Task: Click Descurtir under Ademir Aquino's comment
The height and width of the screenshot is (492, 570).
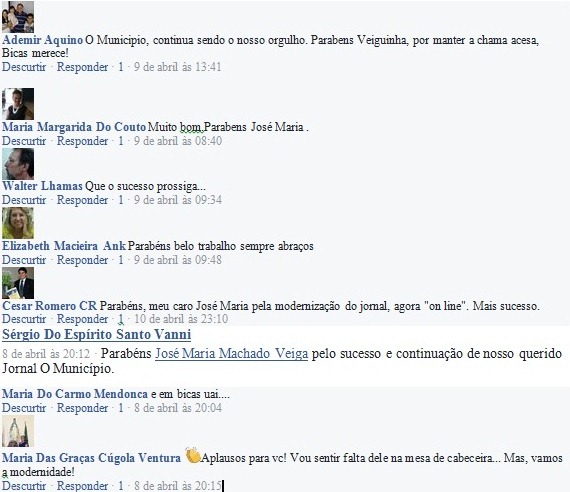Action: (24, 67)
